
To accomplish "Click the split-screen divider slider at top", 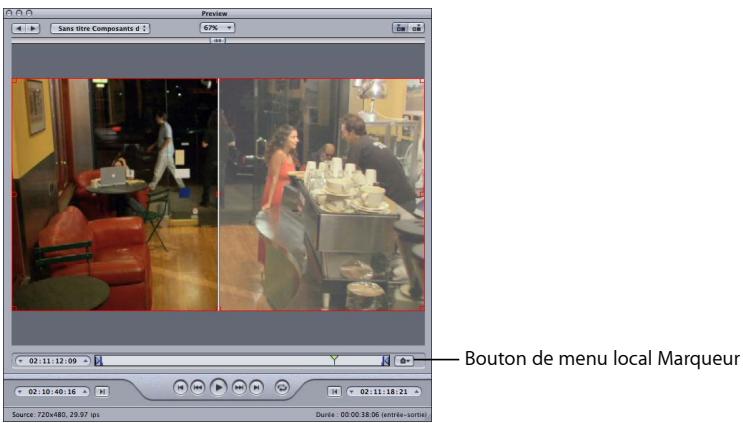I will (218, 41).
